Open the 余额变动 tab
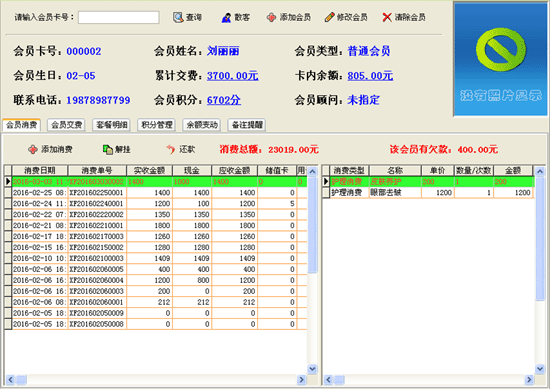Image resolution: width=550 pixels, height=389 pixels. click(x=202, y=125)
